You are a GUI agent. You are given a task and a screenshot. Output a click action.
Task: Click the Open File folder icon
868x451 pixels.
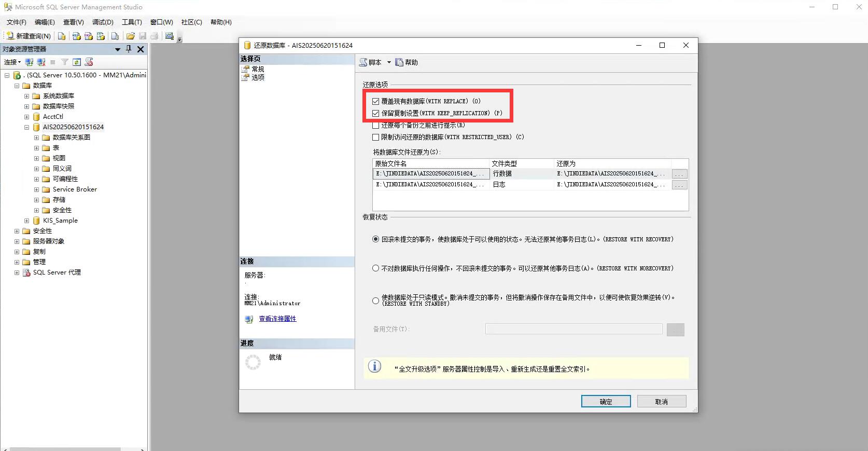(131, 36)
